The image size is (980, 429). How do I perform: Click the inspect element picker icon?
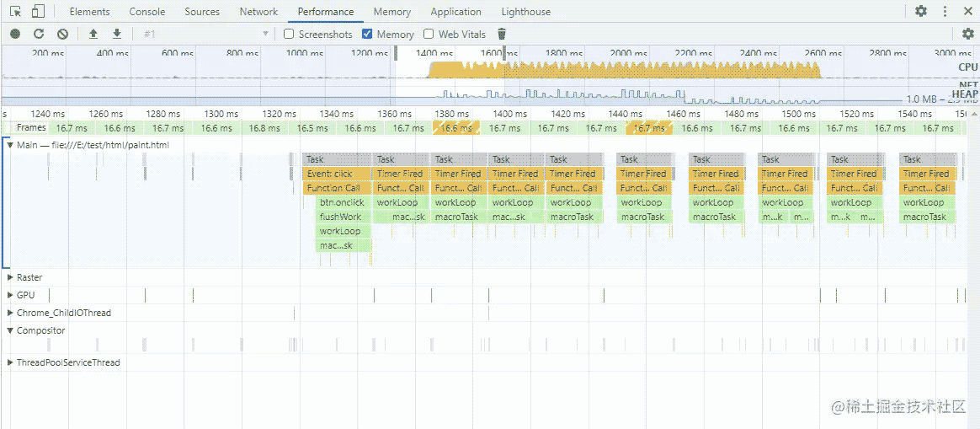tap(15, 12)
